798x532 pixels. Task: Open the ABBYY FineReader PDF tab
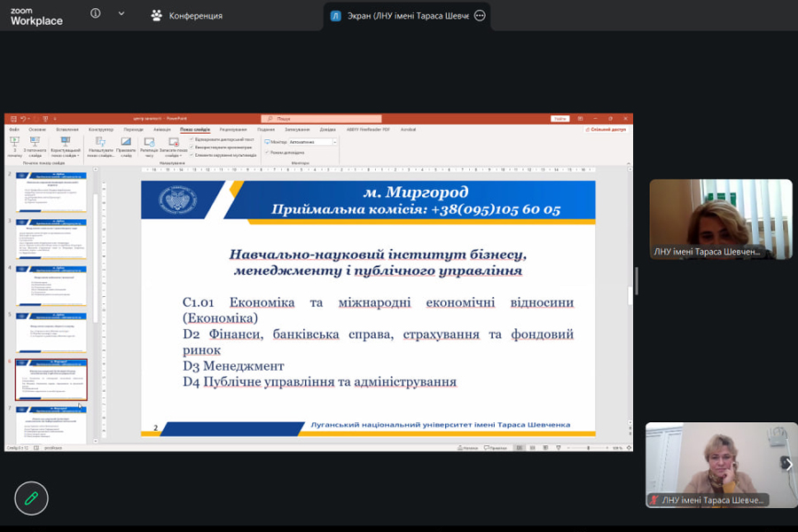pyautogui.click(x=369, y=129)
